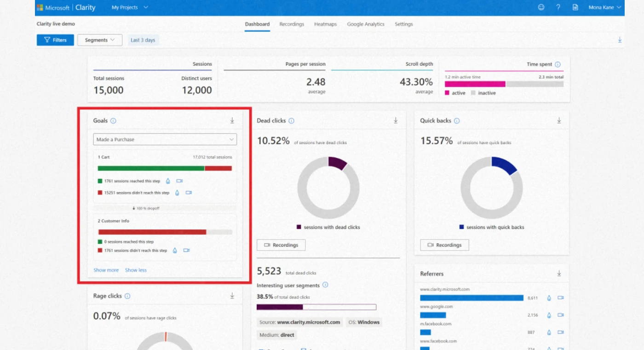Click the 5,523 total dead clicks value

click(x=269, y=272)
